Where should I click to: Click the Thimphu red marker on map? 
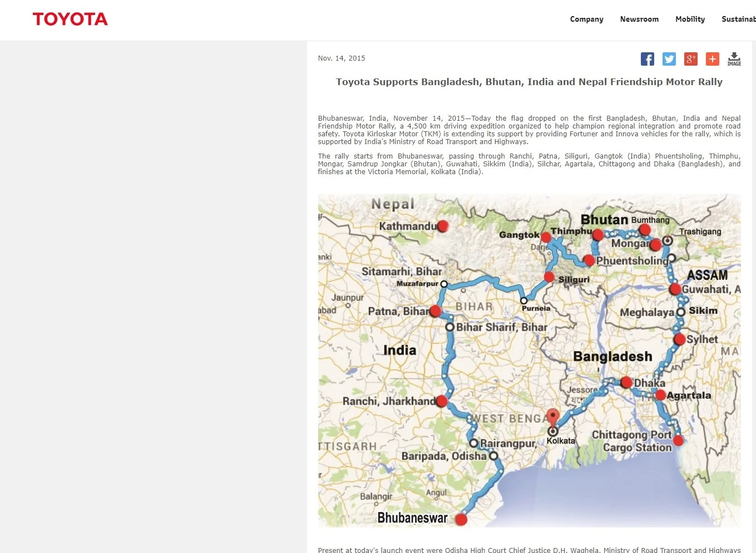pos(598,235)
